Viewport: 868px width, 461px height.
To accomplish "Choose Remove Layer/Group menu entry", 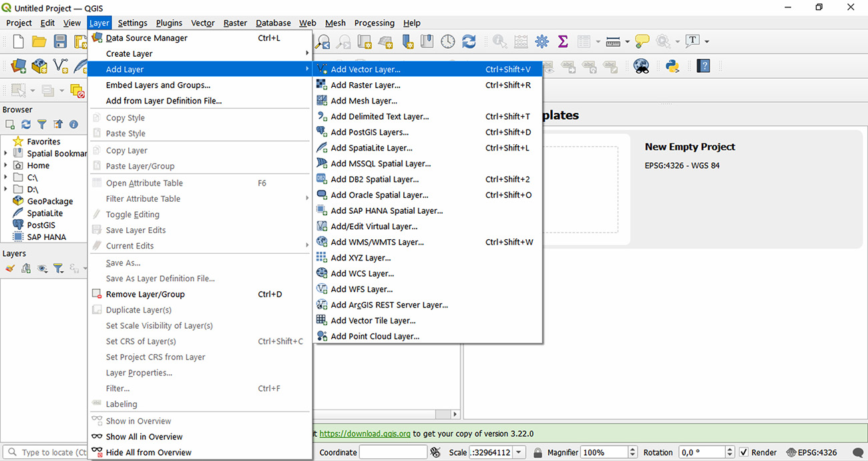I will (x=200, y=294).
